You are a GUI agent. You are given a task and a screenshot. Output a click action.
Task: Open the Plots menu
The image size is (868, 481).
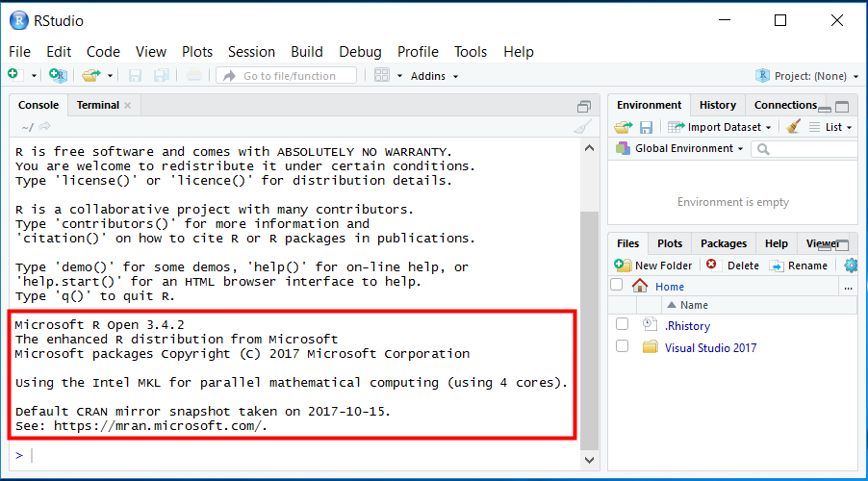tap(197, 52)
